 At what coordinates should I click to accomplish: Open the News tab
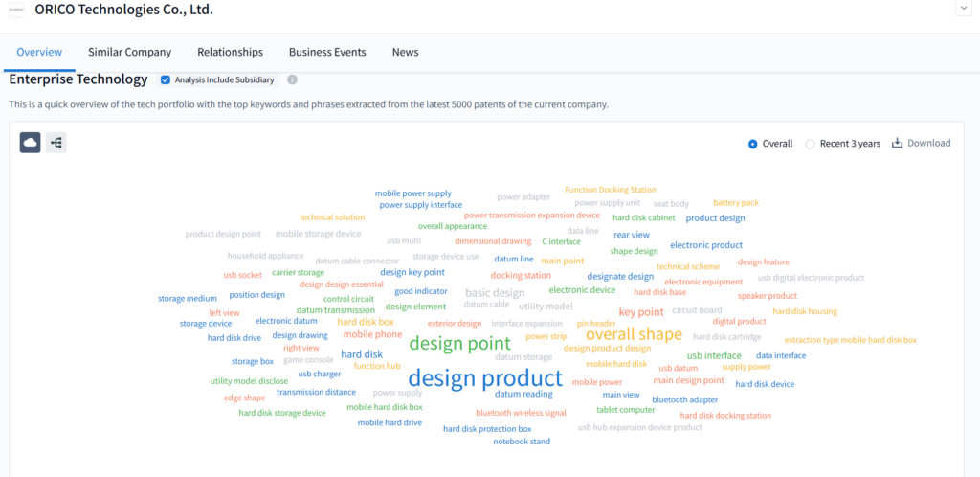pos(405,52)
